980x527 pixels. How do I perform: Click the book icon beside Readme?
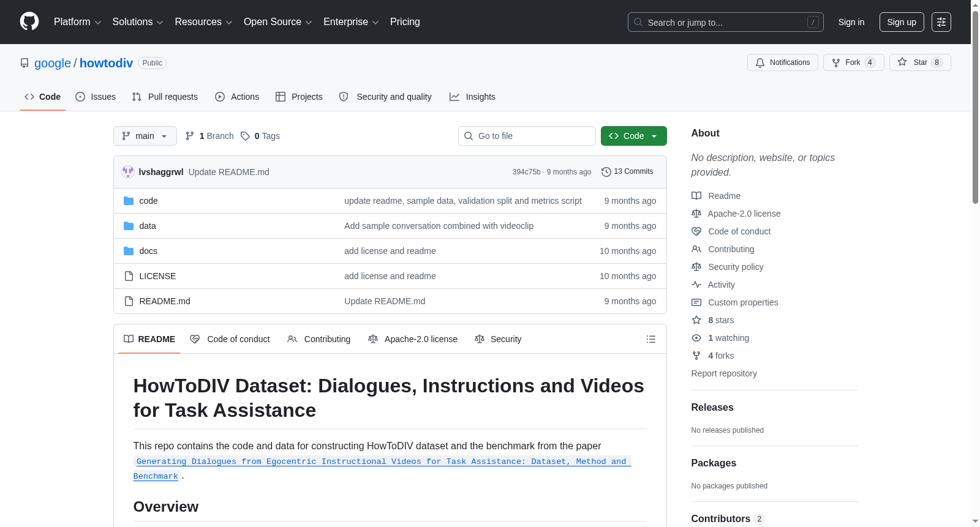tap(696, 196)
